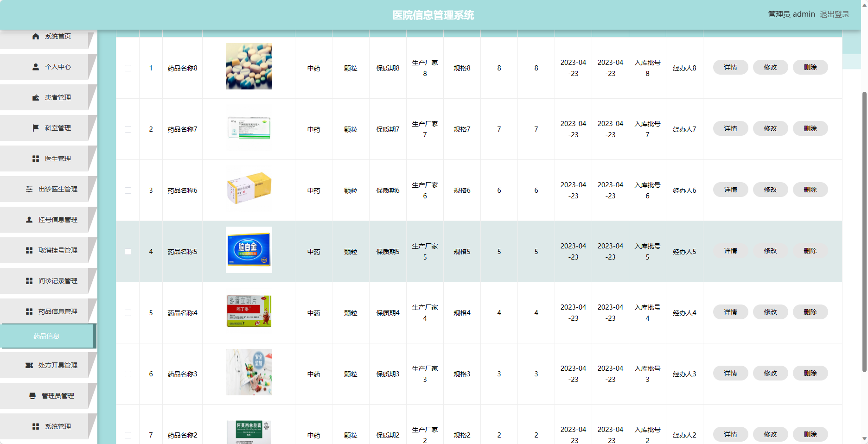868x444 pixels.
Task: Expand the 系统管理 menu
Action: 48,426
